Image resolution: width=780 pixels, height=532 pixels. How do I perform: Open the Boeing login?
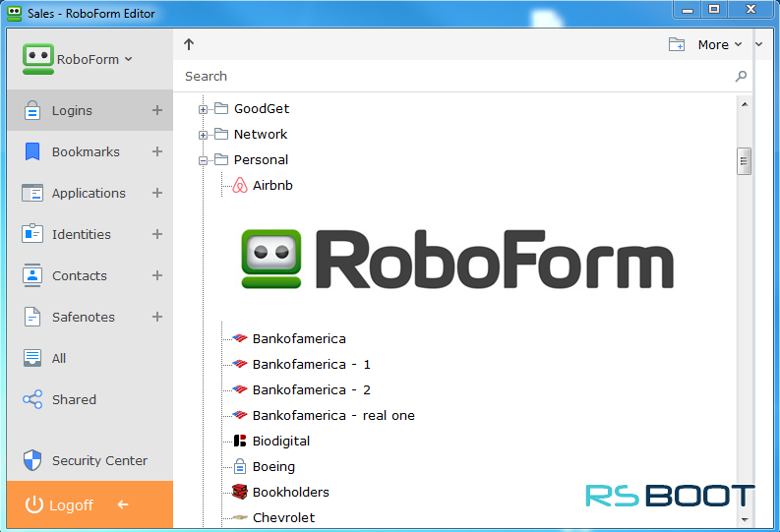tap(273, 467)
